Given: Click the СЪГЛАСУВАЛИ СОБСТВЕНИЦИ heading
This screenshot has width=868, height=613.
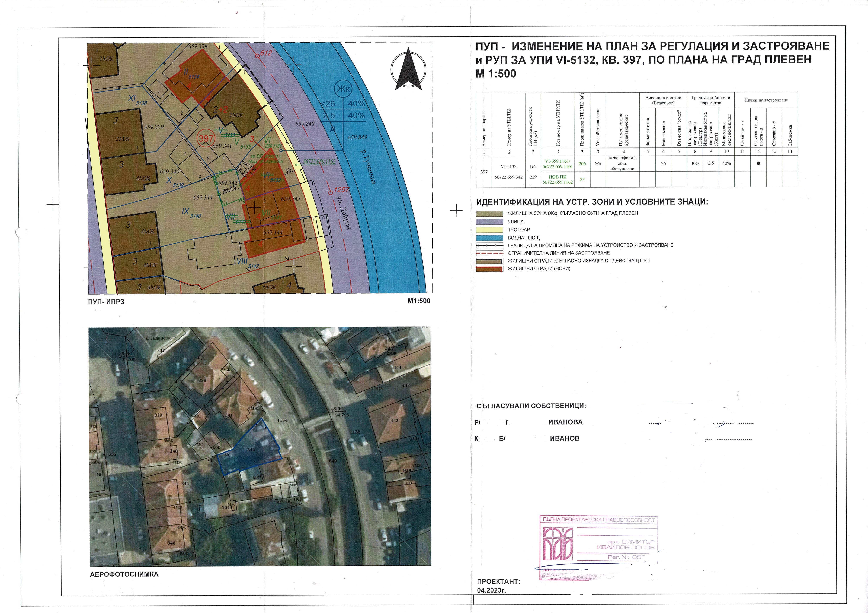Looking at the screenshot, I should [x=531, y=406].
